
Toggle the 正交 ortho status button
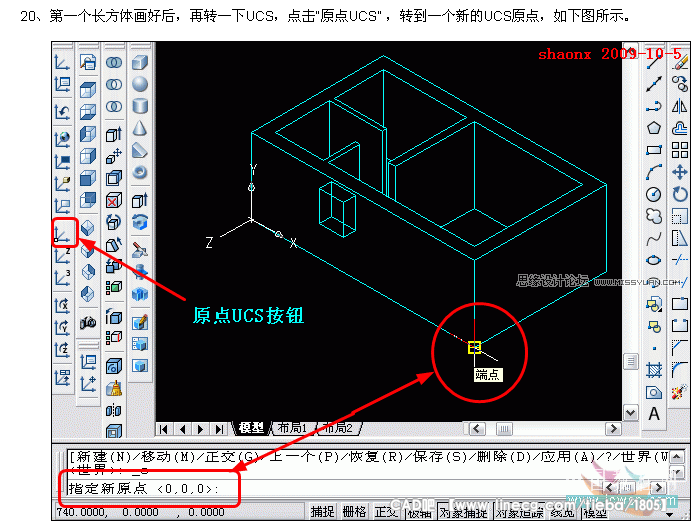(386, 512)
